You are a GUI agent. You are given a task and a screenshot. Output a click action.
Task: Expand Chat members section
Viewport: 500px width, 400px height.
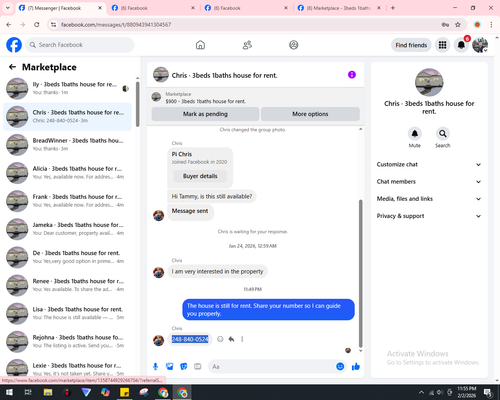(x=429, y=182)
